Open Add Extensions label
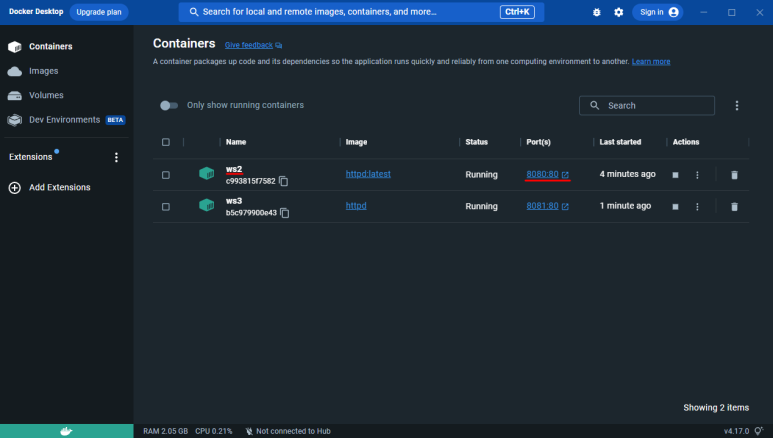The height and width of the screenshot is (438, 773). point(60,187)
